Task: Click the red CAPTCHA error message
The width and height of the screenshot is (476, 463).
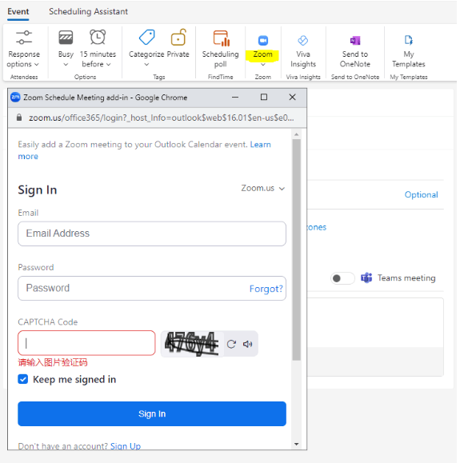Action: (53, 362)
